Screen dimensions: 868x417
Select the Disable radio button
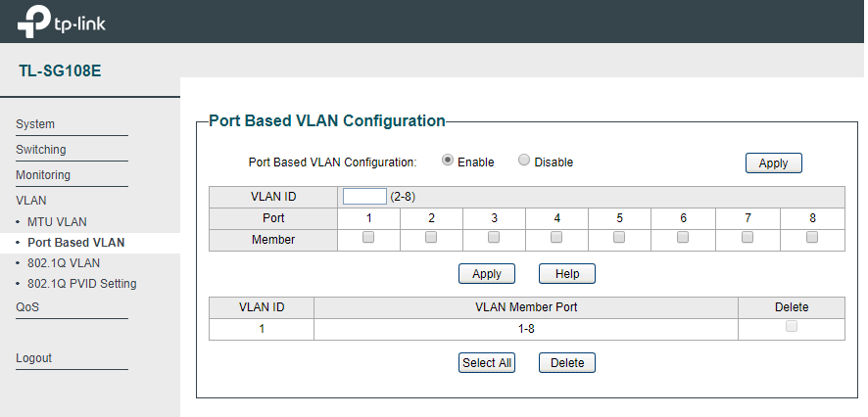click(x=524, y=161)
